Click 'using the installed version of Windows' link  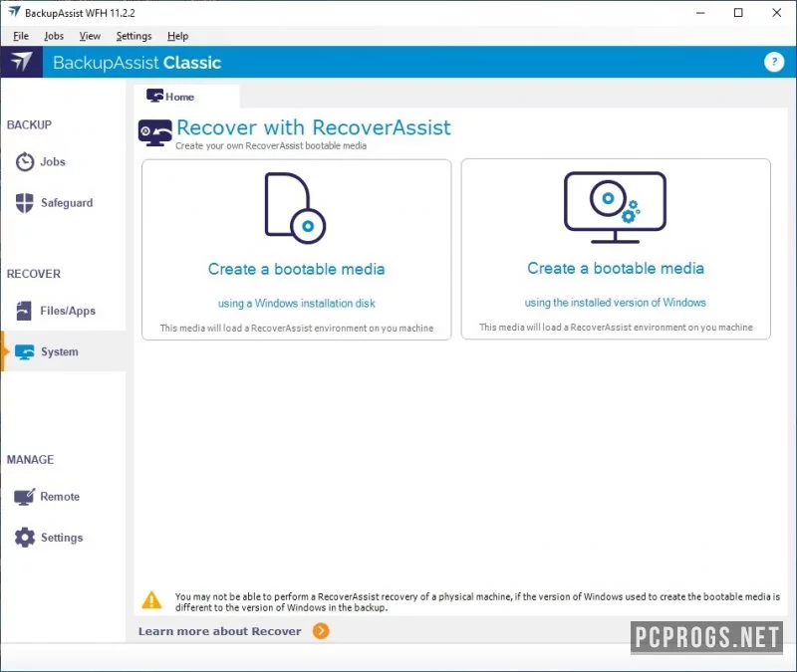click(x=615, y=303)
